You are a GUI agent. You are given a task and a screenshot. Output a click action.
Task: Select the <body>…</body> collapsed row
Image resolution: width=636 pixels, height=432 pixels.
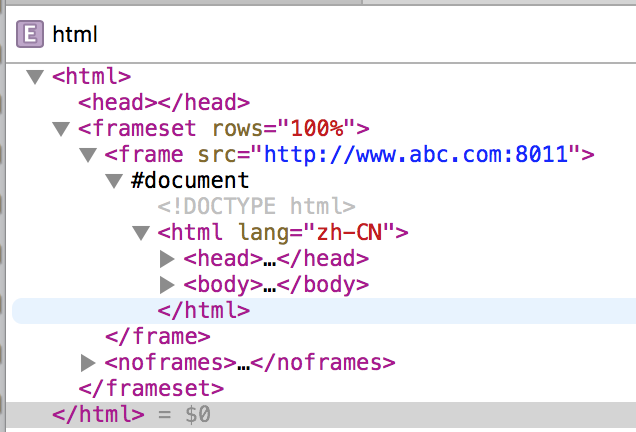(x=276, y=285)
